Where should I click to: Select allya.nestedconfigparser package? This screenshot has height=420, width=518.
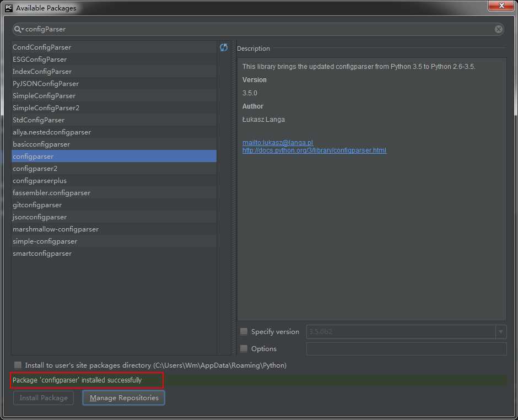[x=114, y=132]
